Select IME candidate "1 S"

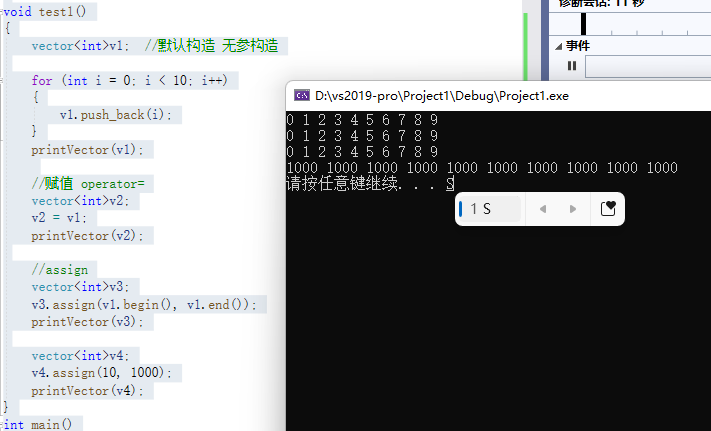pos(489,209)
